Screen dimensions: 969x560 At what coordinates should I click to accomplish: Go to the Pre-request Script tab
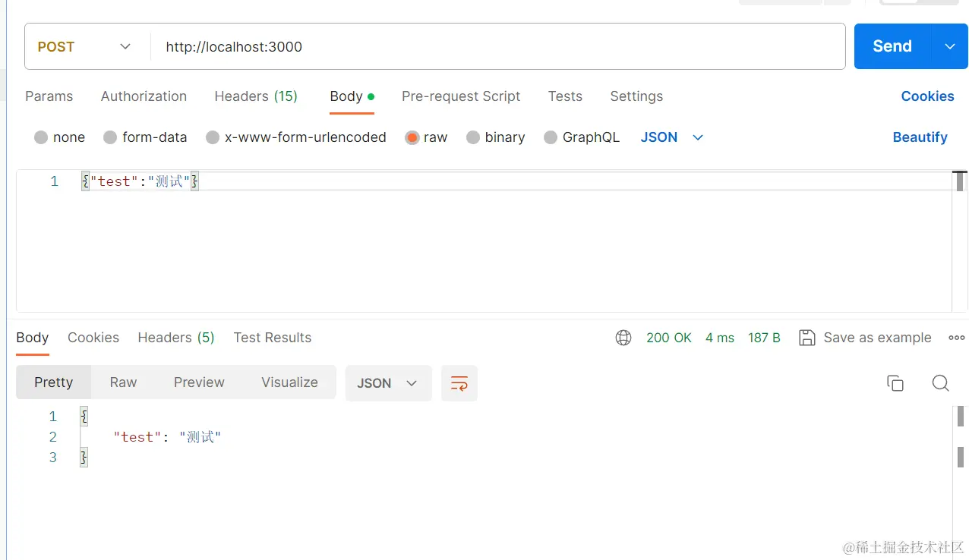[x=461, y=96]
